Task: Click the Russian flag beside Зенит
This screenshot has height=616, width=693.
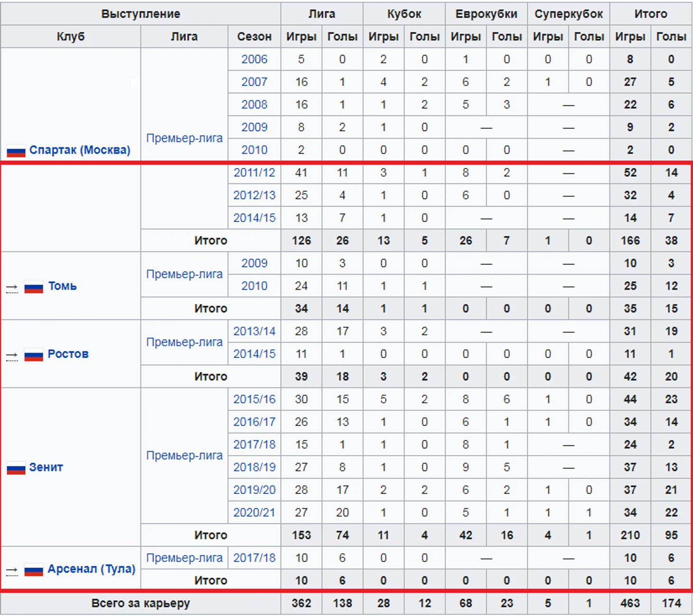Action: coord(16,468)
